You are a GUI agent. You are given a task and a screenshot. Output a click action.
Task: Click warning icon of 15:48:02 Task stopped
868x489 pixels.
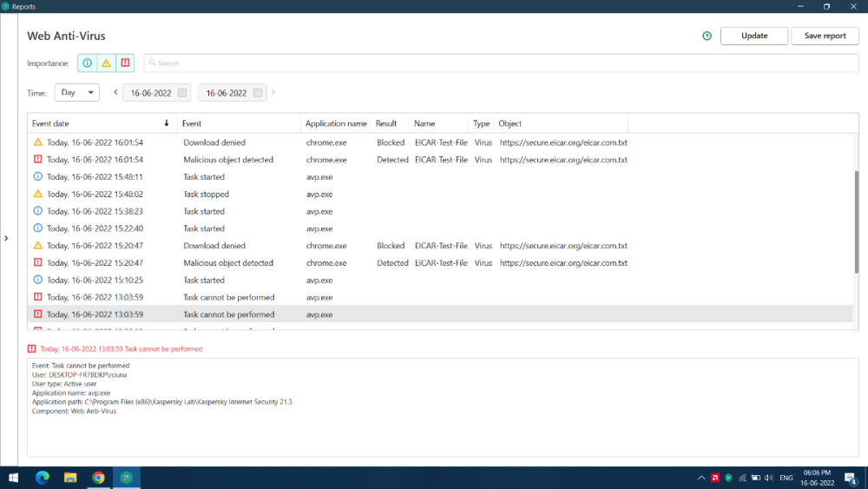(37, 194)
